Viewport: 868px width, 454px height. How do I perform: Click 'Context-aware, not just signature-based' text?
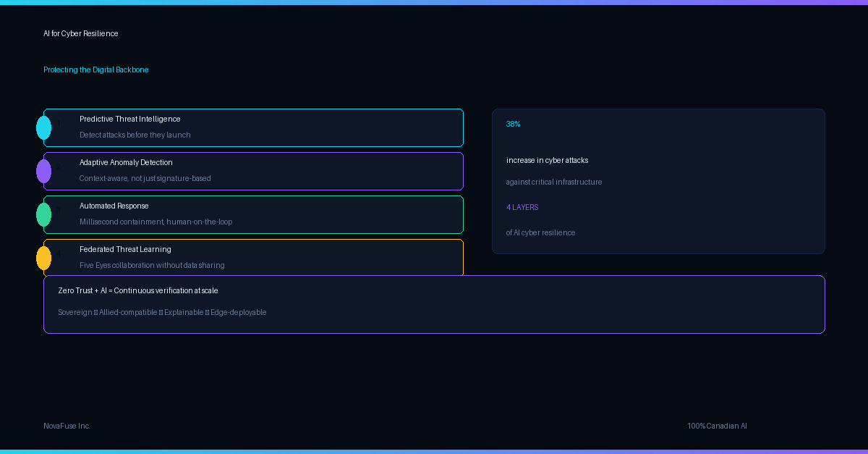coord(145,178)
